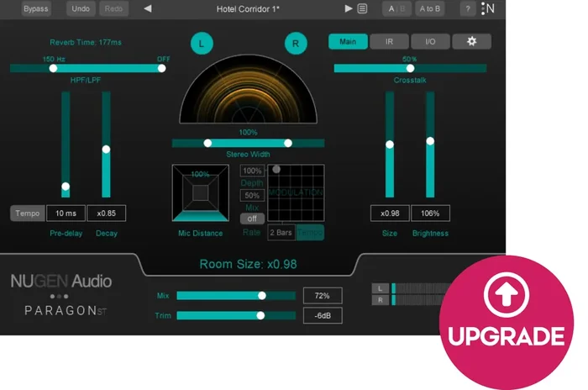The image size is (588, 390).
Task: Switch to the Main tab
Action: point(348,42)
